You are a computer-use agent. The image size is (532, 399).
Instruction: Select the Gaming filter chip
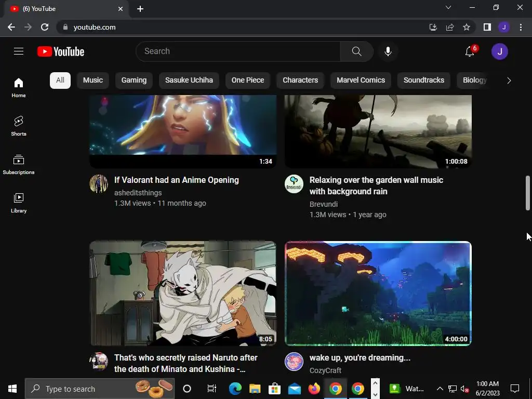click(134, 81)
